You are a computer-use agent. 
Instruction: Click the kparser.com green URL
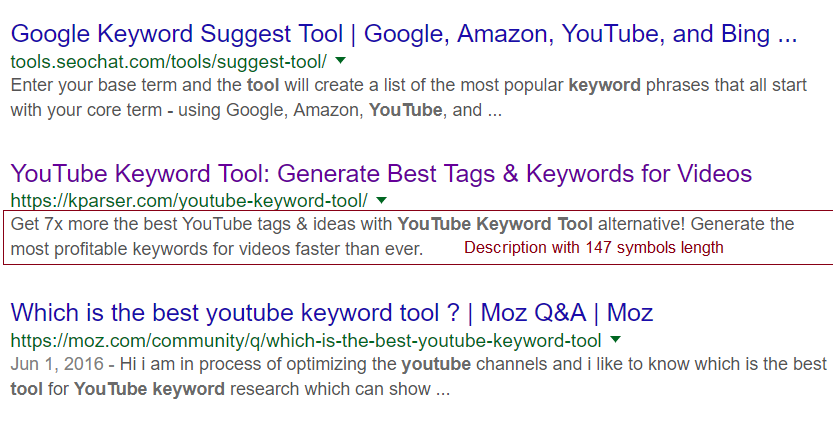click(189, 201)
